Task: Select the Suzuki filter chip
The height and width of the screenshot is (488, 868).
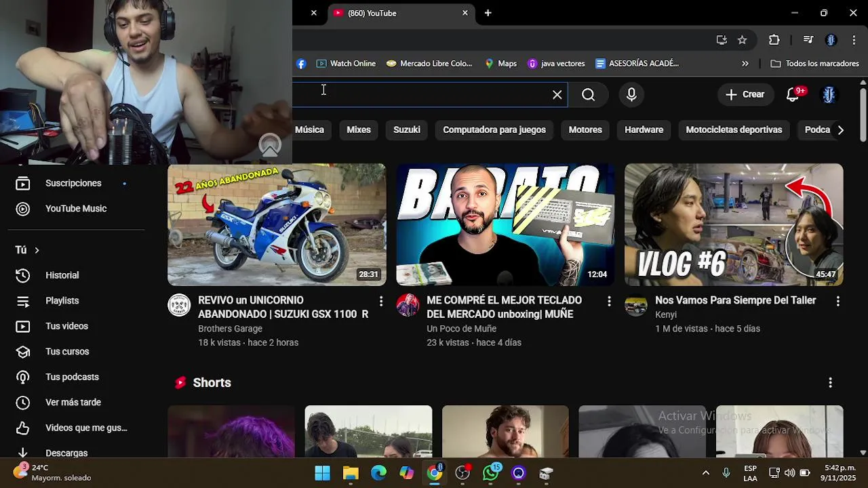Action: coord(407,129)
